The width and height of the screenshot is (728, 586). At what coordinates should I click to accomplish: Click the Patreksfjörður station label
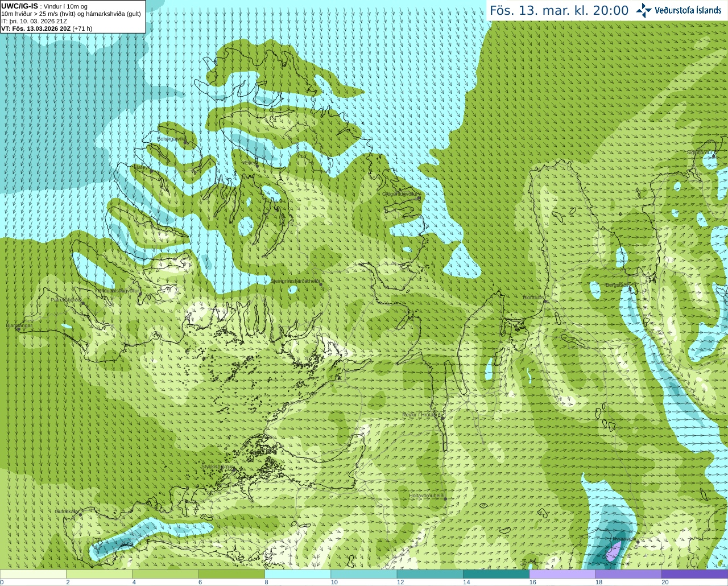coord(67,299)
